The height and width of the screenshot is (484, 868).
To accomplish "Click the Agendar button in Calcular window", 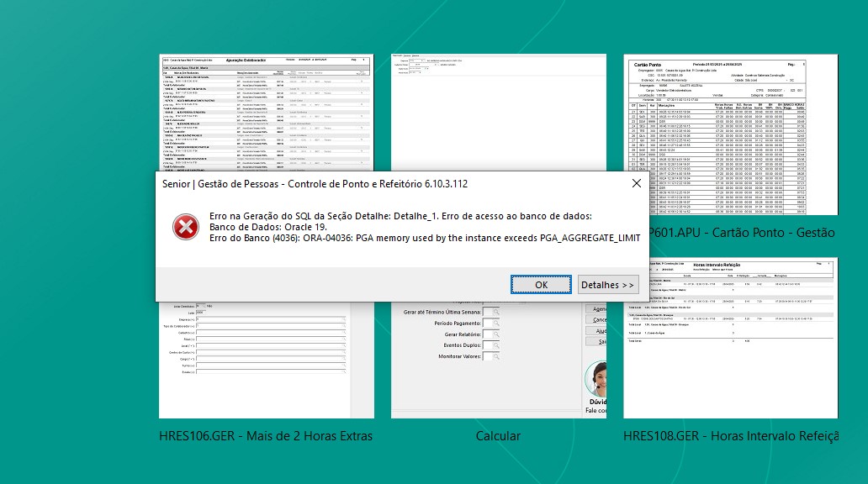I will point(596,308).
